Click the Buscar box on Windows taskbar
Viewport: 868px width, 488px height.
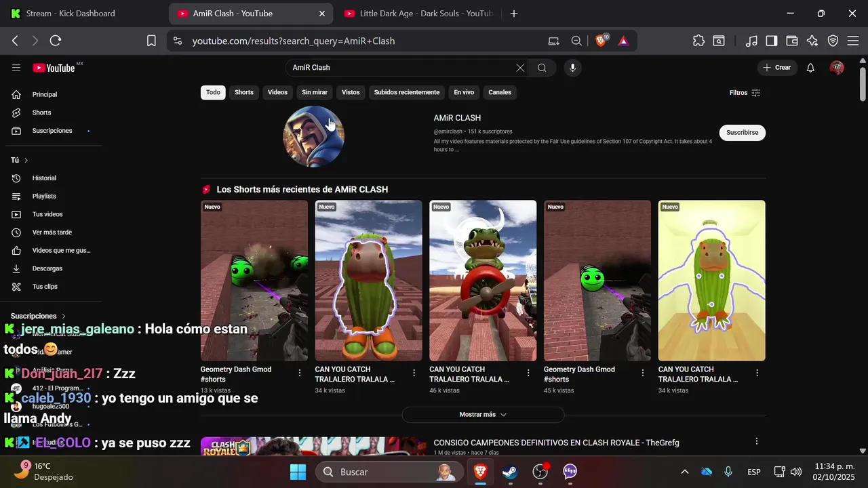[390, 472]
